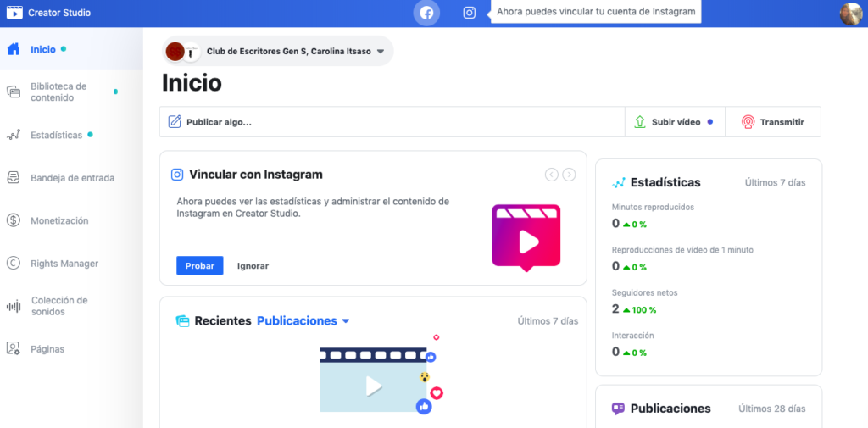Click the red live broadcast icon

coord(748,122)
